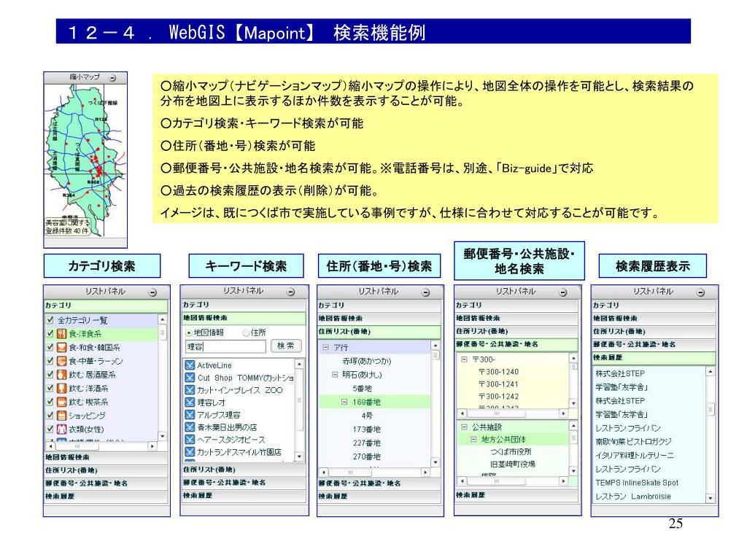This screenshot has height=560, width=747.
Task: Collapse リストパネル under カテゴリ検索 heading
Action: tap(152, 292)
